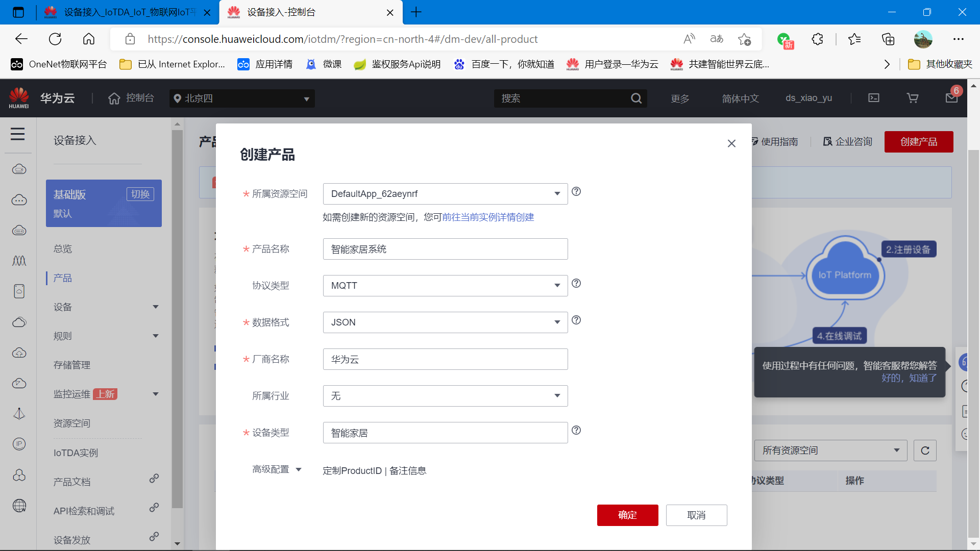Click the 确定 button

(x=627, y=515)
